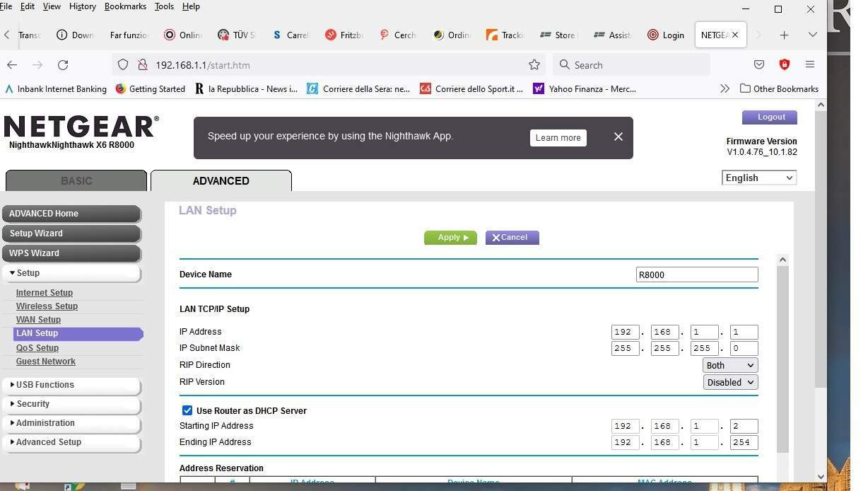The width and height of the screenshot is (868, 491).
Task: Launch the Setup Wizard
Action: tap(71, 233)
